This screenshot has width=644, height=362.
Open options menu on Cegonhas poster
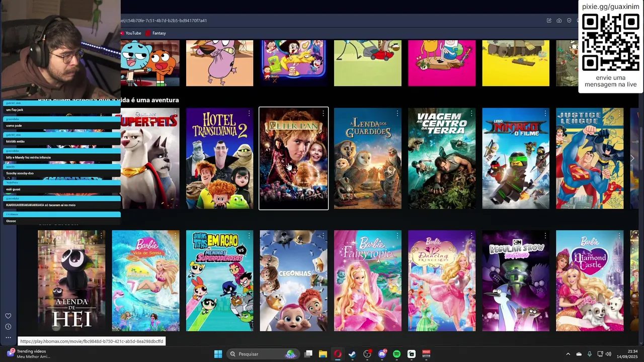pos(323,236)
